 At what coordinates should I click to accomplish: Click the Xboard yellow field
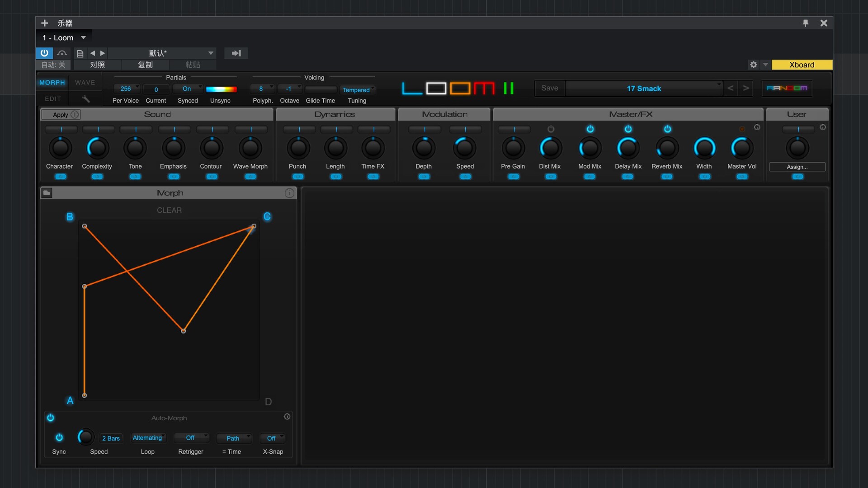pyautogui.click(x=802, y=65)
